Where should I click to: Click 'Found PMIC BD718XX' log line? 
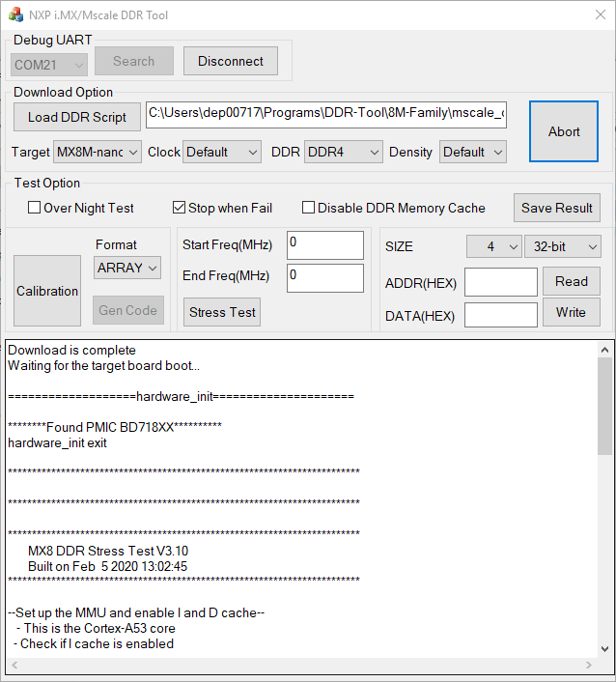coord(115,427)
